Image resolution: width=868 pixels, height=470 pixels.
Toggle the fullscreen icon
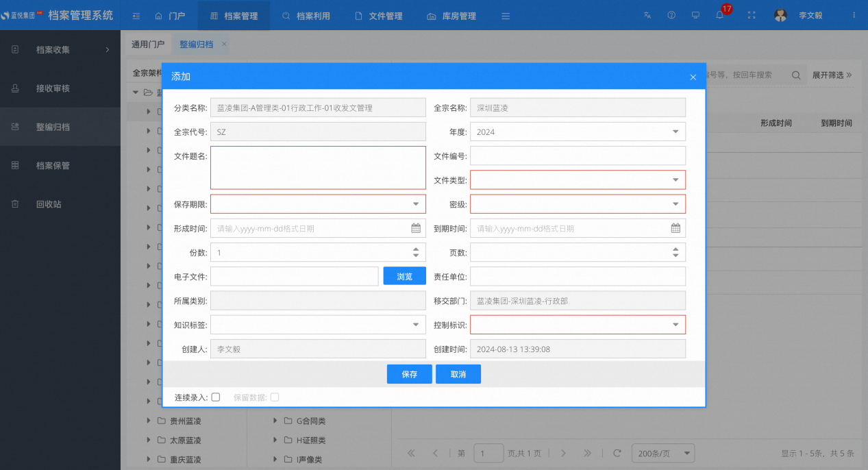(752, 15)
